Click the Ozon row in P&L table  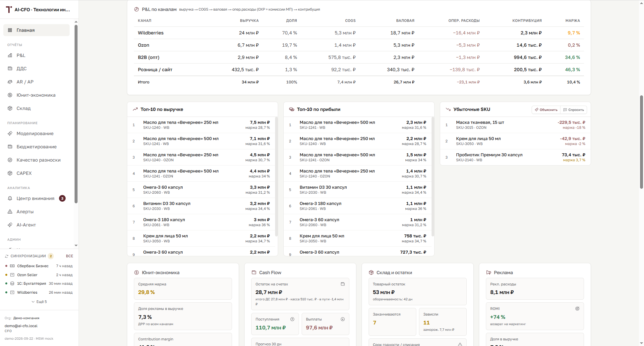pos(359,45)
